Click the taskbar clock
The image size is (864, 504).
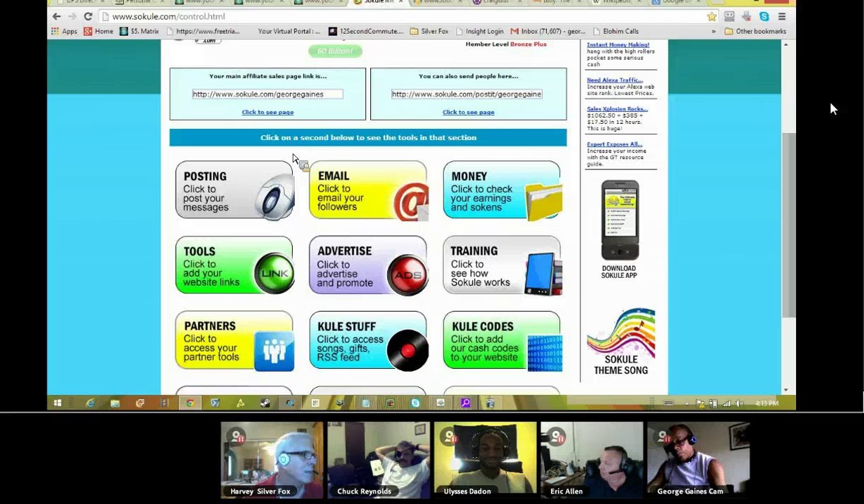click(x=767, y=403)
